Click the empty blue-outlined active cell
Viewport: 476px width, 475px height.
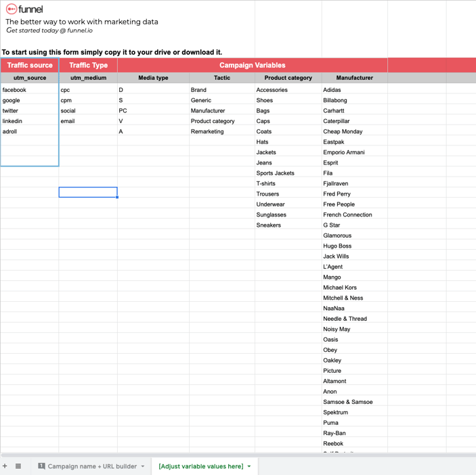[x=88, y=192]
